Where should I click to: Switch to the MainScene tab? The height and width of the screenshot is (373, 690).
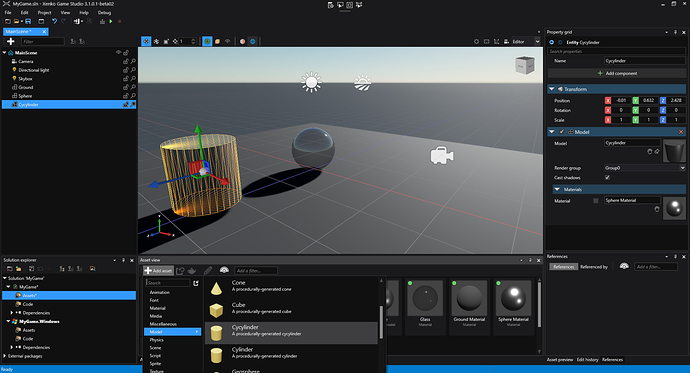[26, 32]
